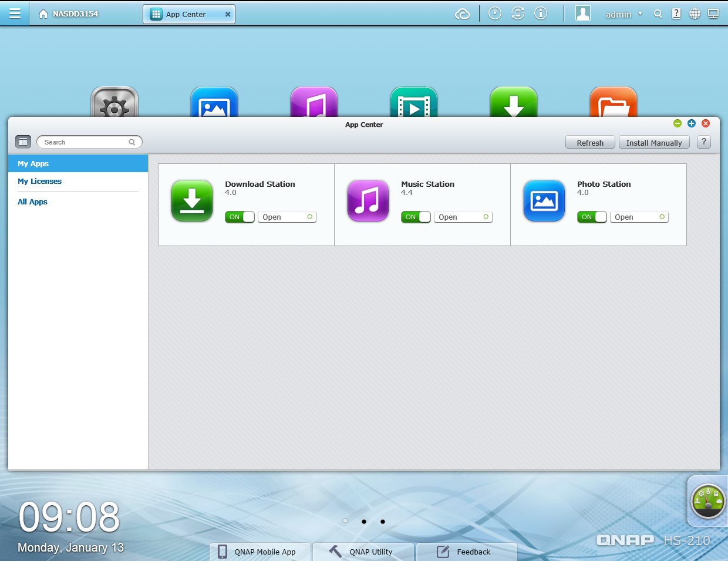Click the App Center search field
Viewport: 728px width, 561px height.
[89, 142]
